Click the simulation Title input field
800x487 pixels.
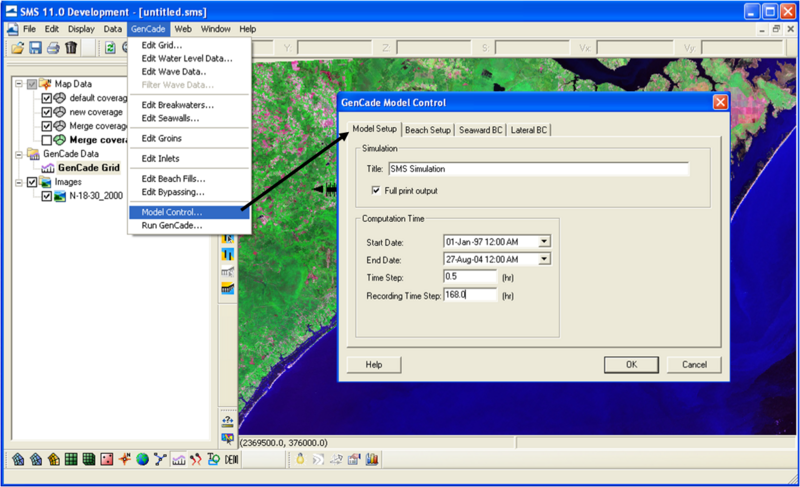coord(538,169)
